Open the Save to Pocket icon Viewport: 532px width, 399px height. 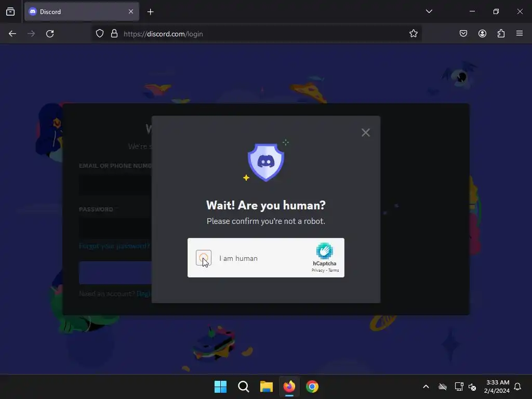tap(463, 34)
